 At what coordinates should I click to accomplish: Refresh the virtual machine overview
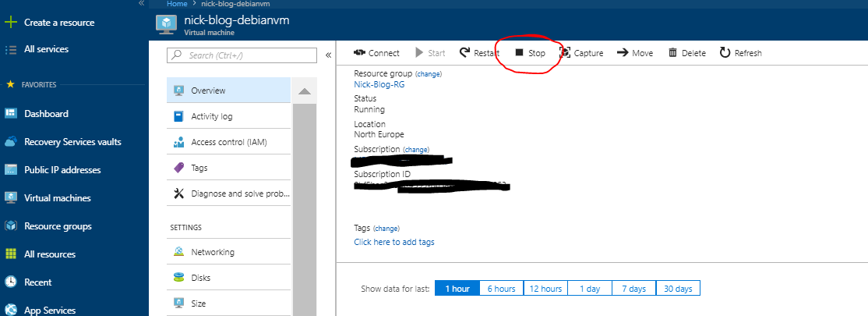pyautogui.click(x=741, y=53)
